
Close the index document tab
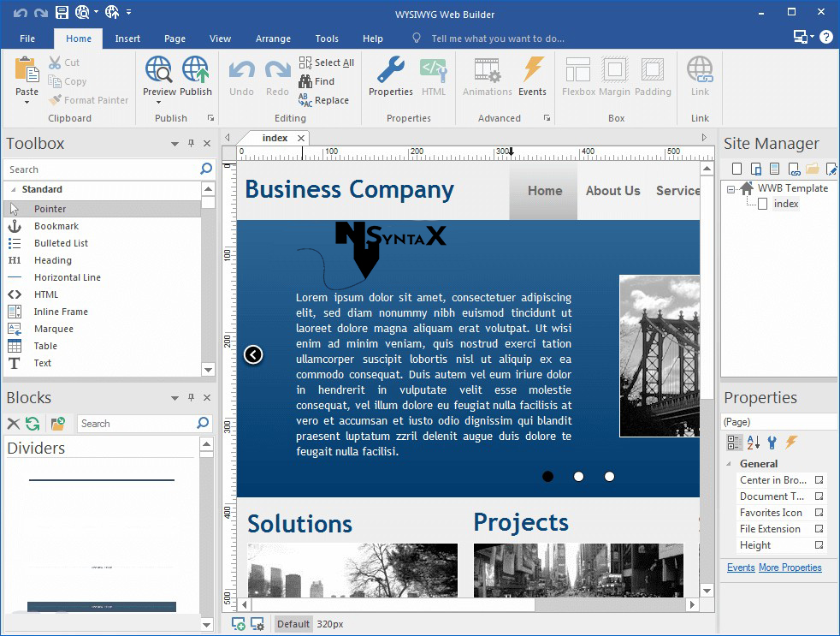click(301, 138)
